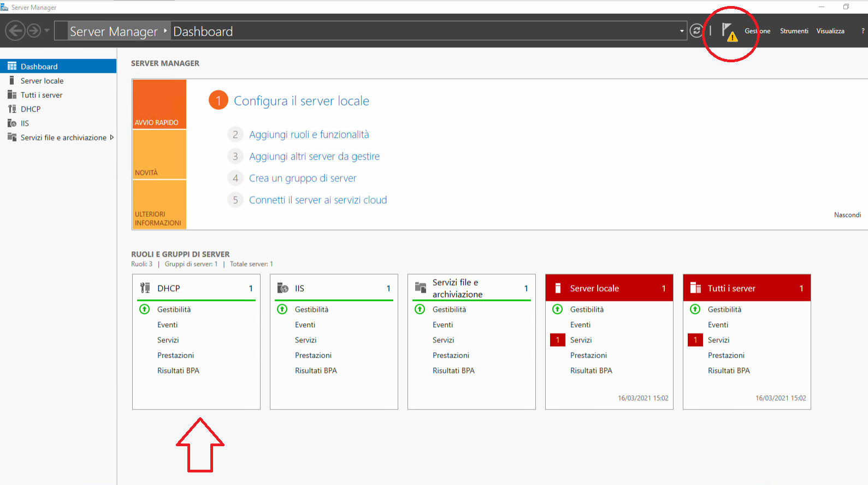
Task: Open the Visualizza menu
Action: click(x=830, y=31)
